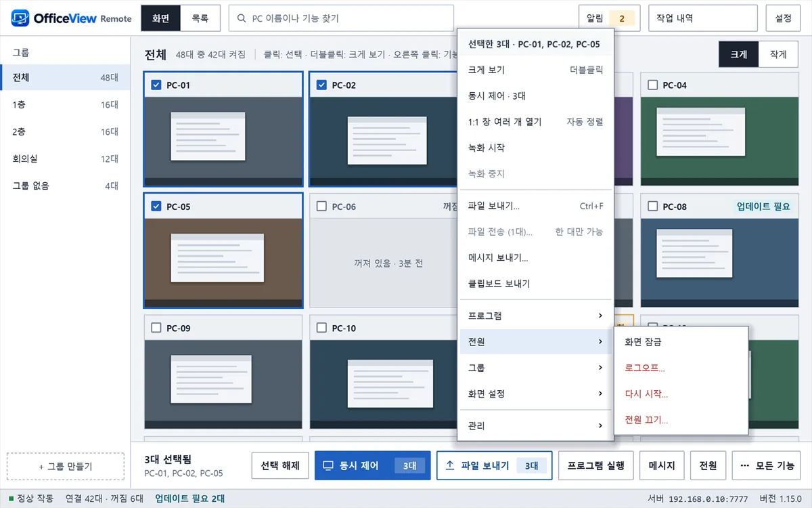812x508 pixels.
Task: Select 동시 제어 · 3대 menu item
Action: pos(535,96)
